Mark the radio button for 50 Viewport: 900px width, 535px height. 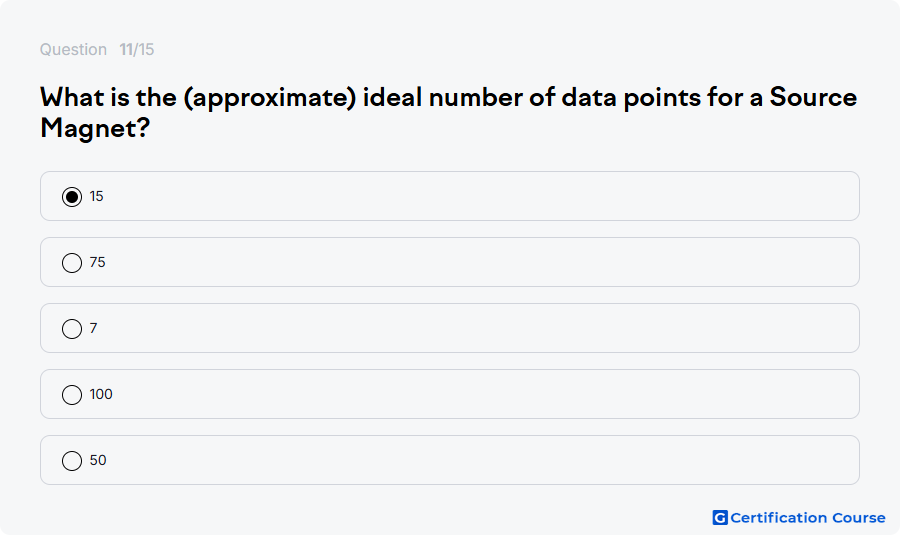coord(72,461)
